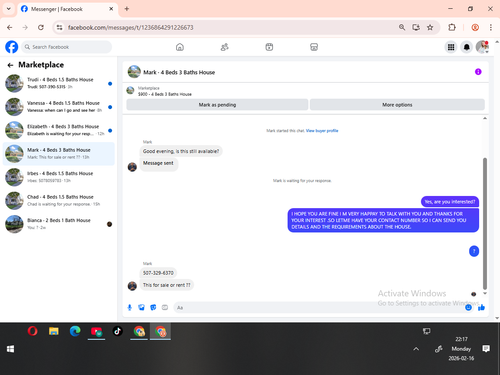
Task: Click the phone number 507-329-6370 message
Action: [158, 273]
